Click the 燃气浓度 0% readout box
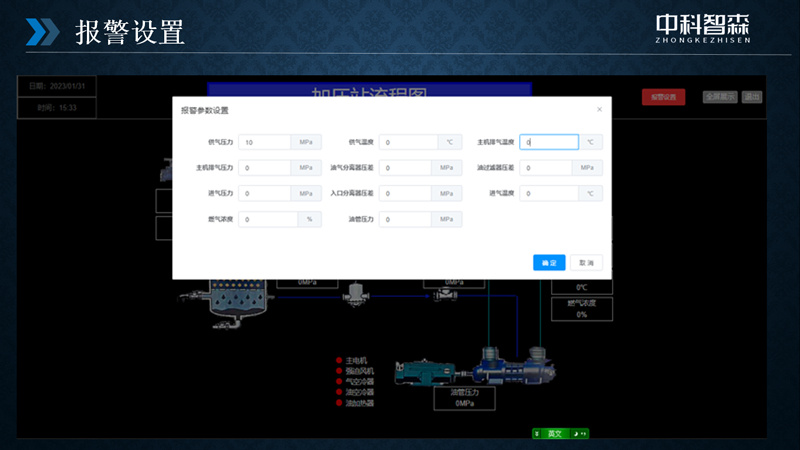 [582, 309]
